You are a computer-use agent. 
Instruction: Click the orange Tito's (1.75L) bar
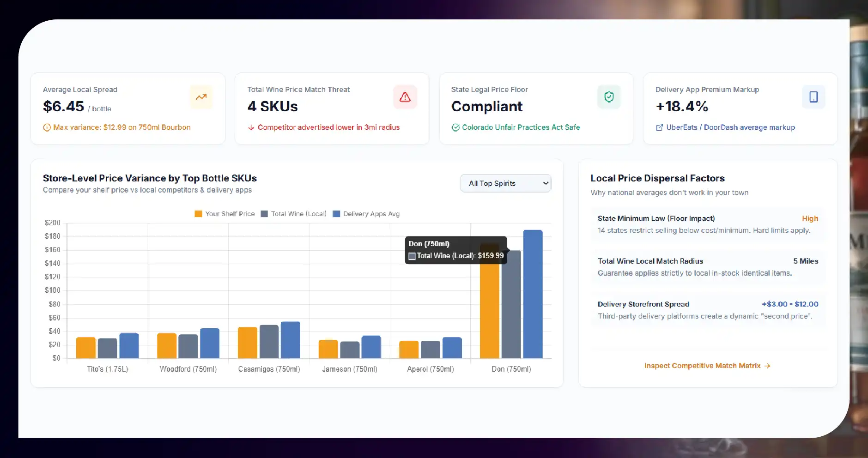[86, 348]
